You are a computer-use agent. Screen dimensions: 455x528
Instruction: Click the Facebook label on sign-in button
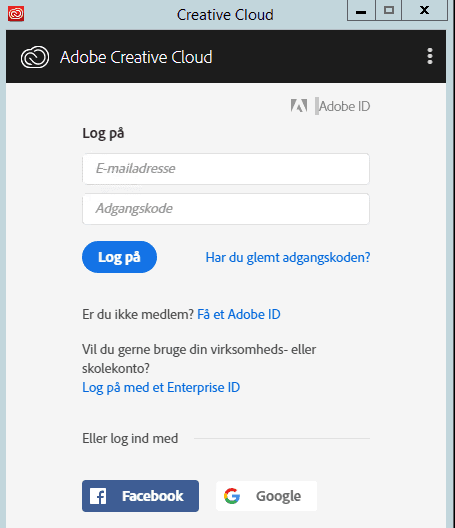(x=153, y=496)
